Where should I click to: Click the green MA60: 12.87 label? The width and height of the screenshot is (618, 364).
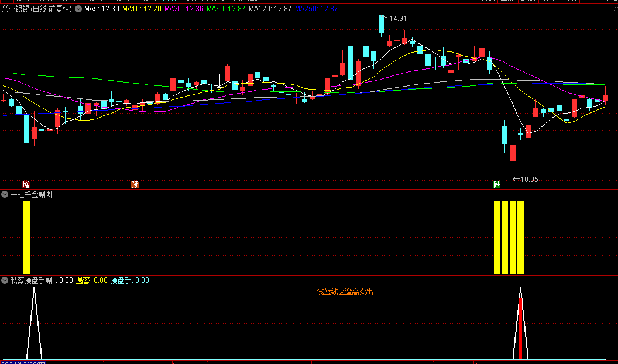coord(226,9)
